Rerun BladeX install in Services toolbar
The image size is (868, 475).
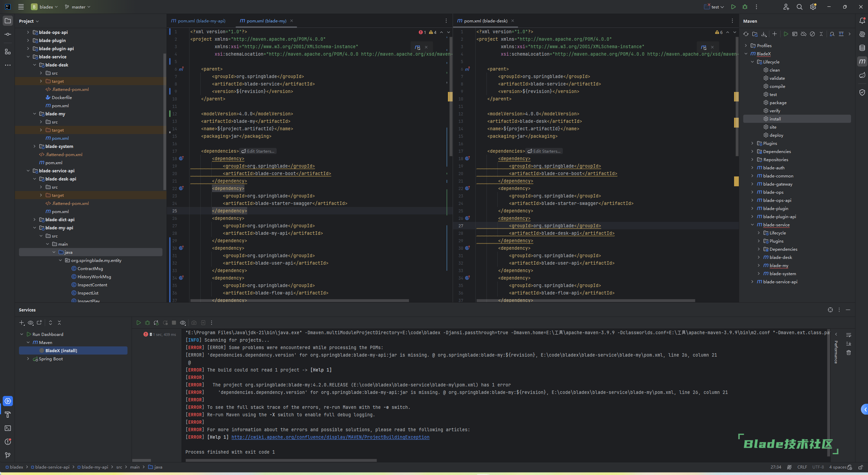[x=139, y=323]
